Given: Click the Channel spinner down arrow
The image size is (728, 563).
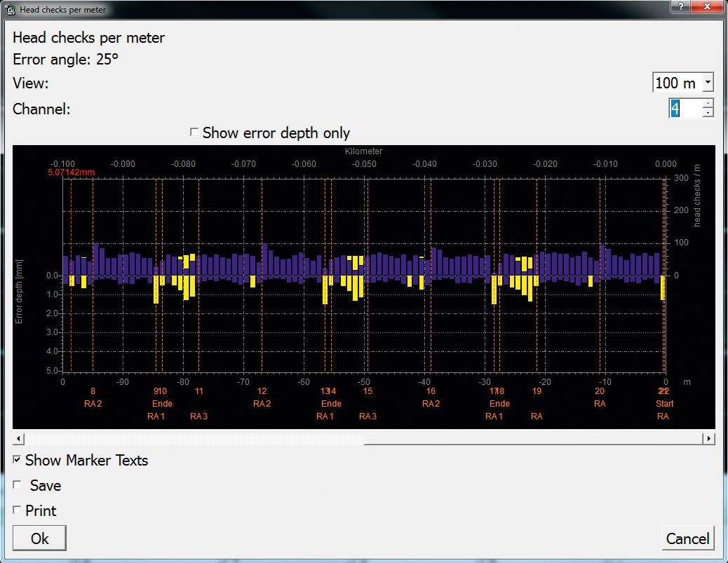Looking at the screenshot, I should 708,113.
